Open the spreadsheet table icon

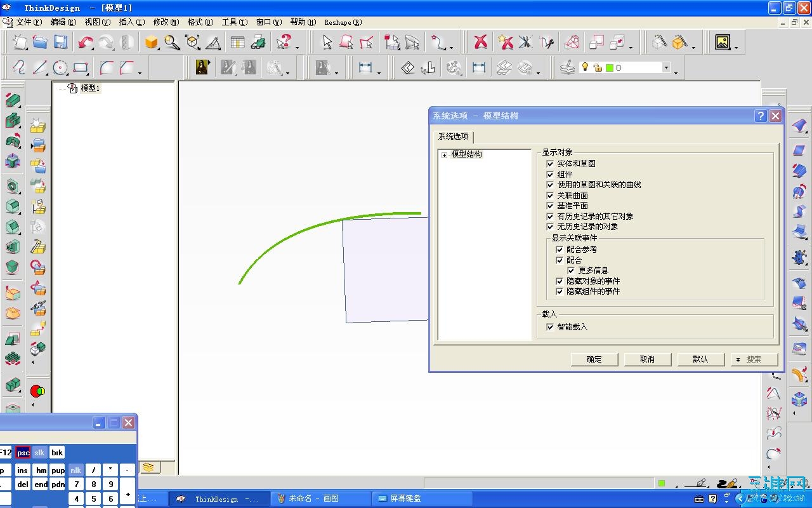coord(237,43)
